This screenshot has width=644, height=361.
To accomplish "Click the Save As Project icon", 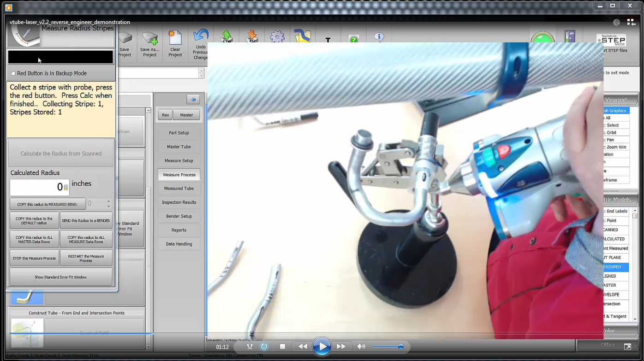I will point(150,44).
